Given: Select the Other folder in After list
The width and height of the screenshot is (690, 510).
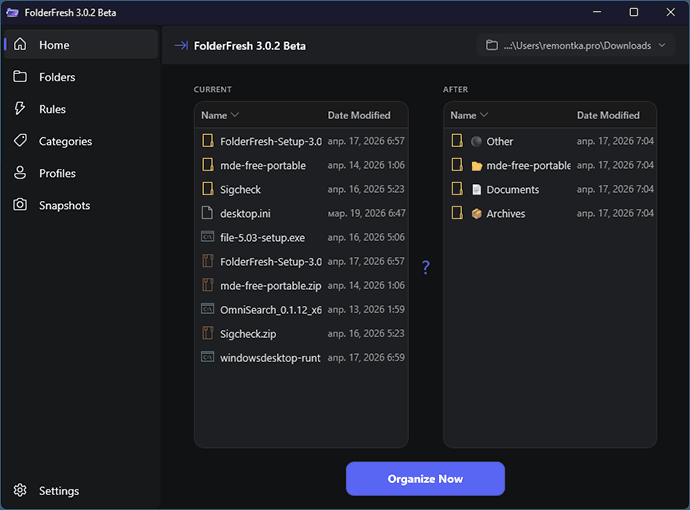Looking at the screenshot, I should [550, 141].
